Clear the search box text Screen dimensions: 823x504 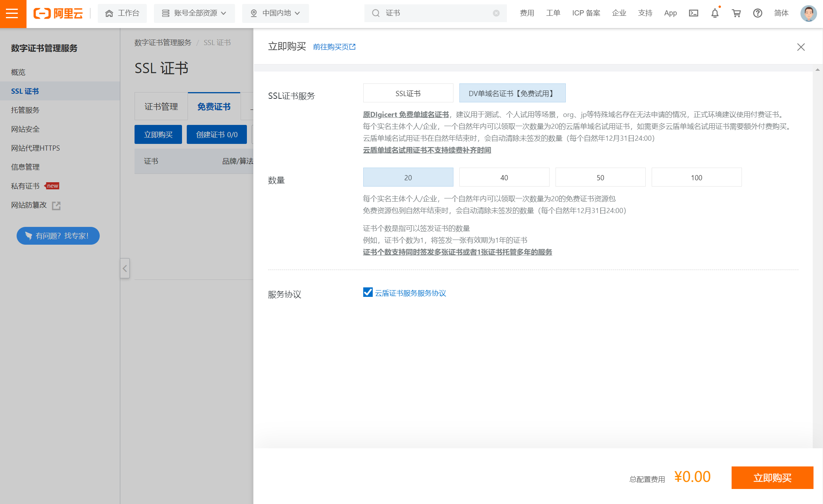[496, 13]
